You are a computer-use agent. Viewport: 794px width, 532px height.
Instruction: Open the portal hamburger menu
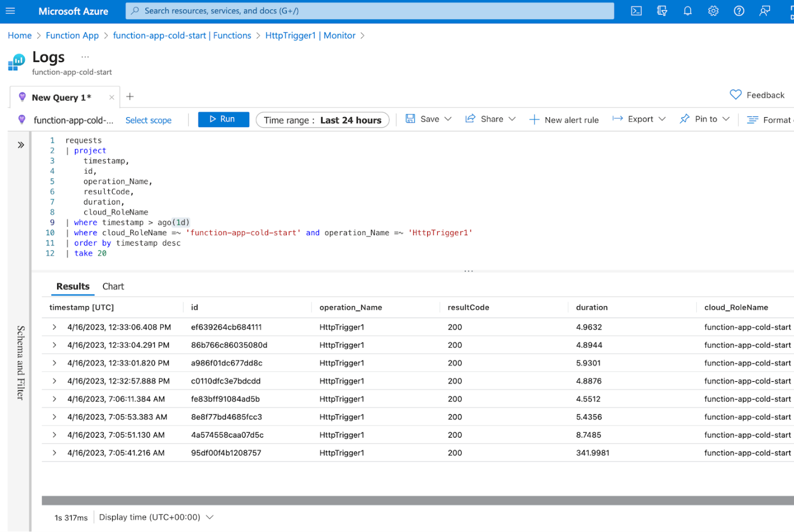point(10,11)
